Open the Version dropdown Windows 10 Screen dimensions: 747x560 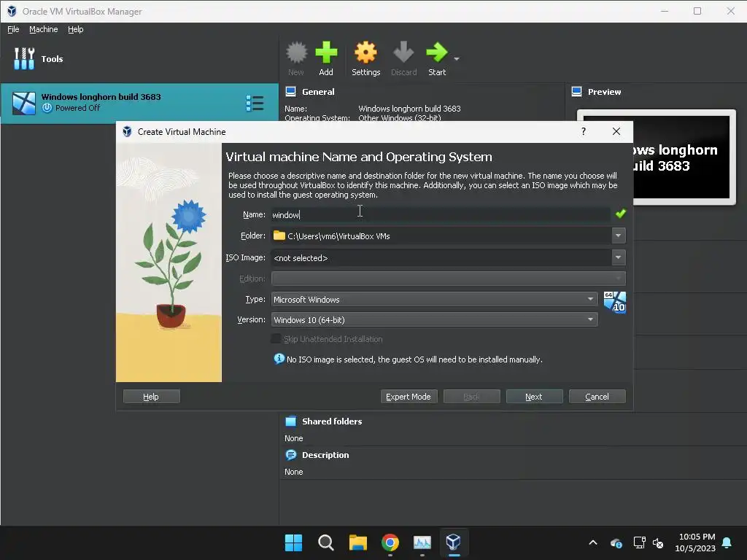tap(435, 320)
